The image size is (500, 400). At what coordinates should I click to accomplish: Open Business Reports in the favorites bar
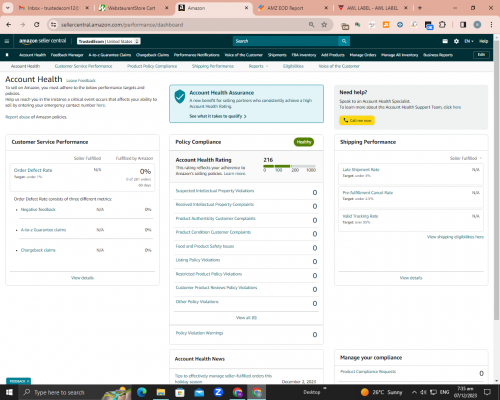coord(438,55)
